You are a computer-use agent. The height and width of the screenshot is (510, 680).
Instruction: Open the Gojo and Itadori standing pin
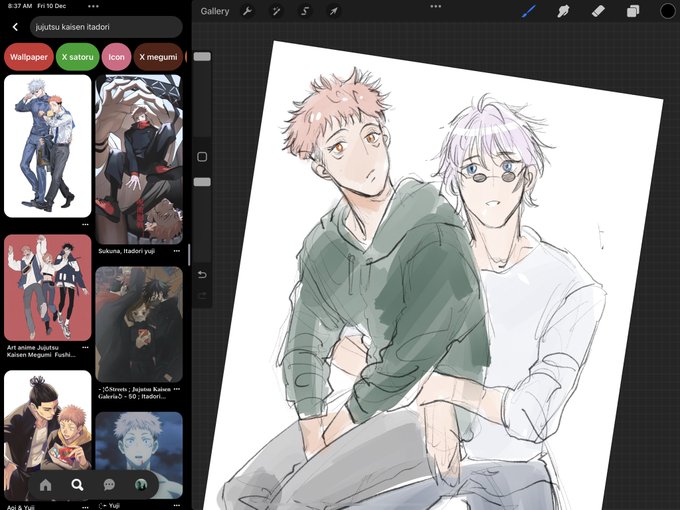[x=48, y=146]
